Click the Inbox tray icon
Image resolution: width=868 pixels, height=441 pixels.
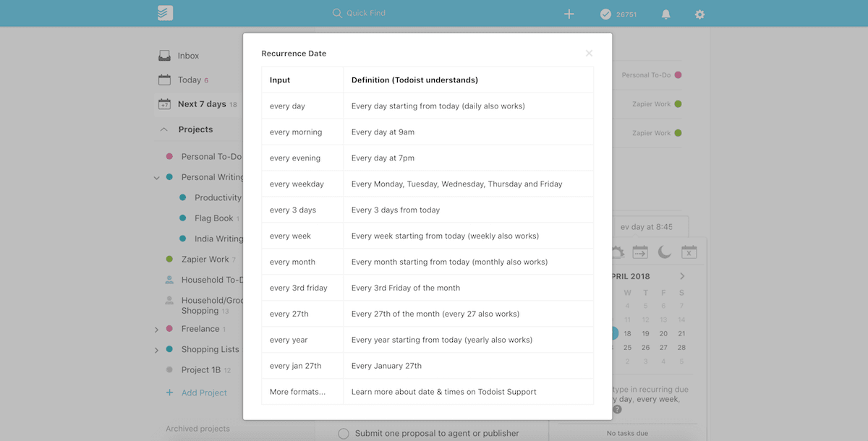[164, 56]
